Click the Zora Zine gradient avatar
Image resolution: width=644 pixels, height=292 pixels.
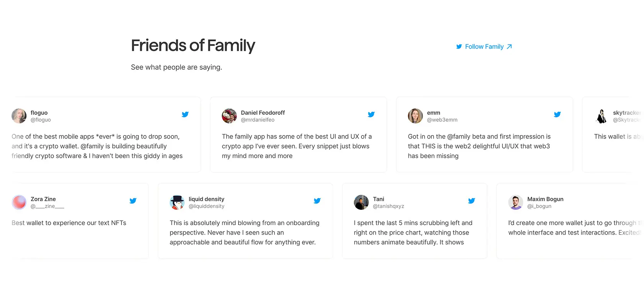[x=19, y=202]
